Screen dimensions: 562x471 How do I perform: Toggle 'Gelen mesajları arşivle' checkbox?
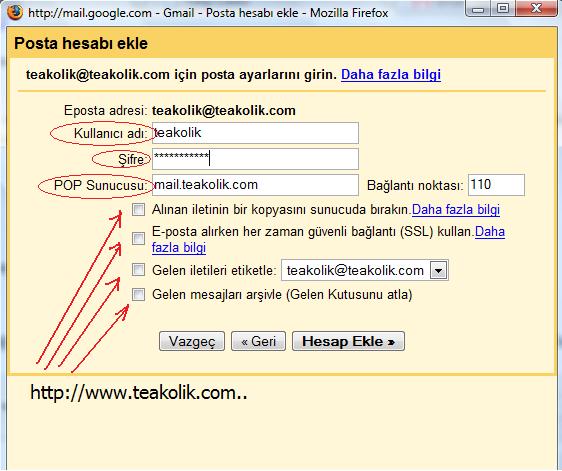[138, 295]
